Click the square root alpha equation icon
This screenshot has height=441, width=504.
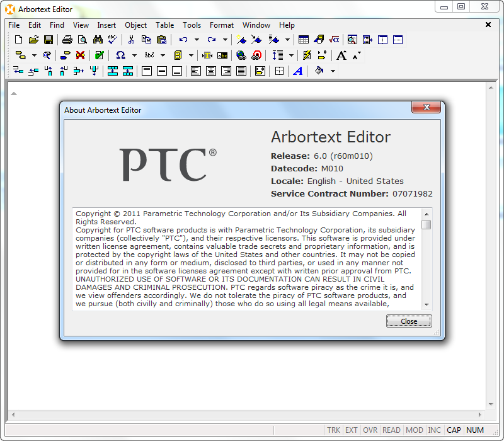click(334, 40)
